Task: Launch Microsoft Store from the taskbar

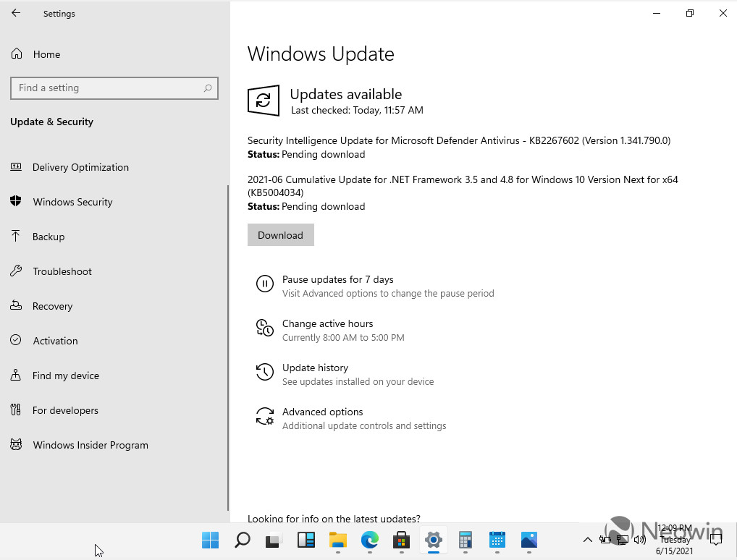Action: [x=402, y=540]
